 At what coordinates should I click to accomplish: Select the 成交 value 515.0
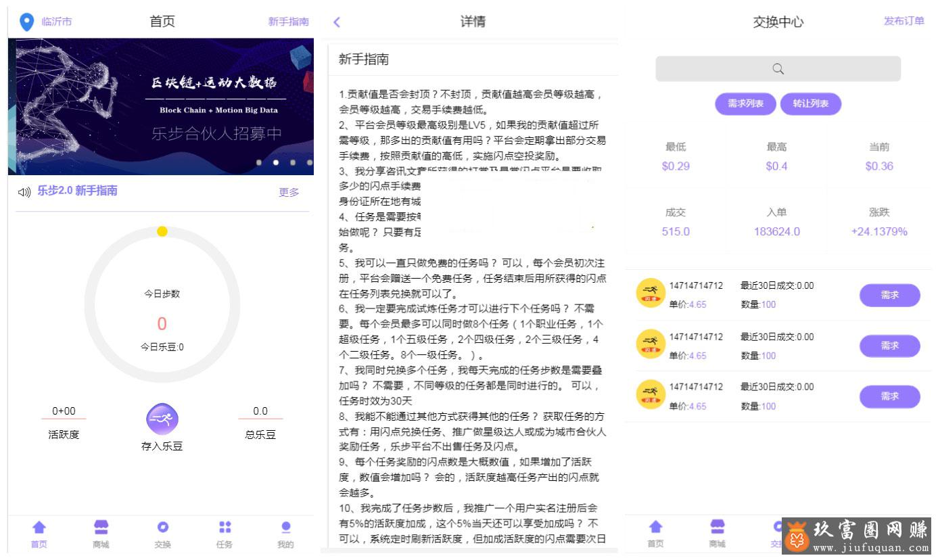[x=676, y=231]
